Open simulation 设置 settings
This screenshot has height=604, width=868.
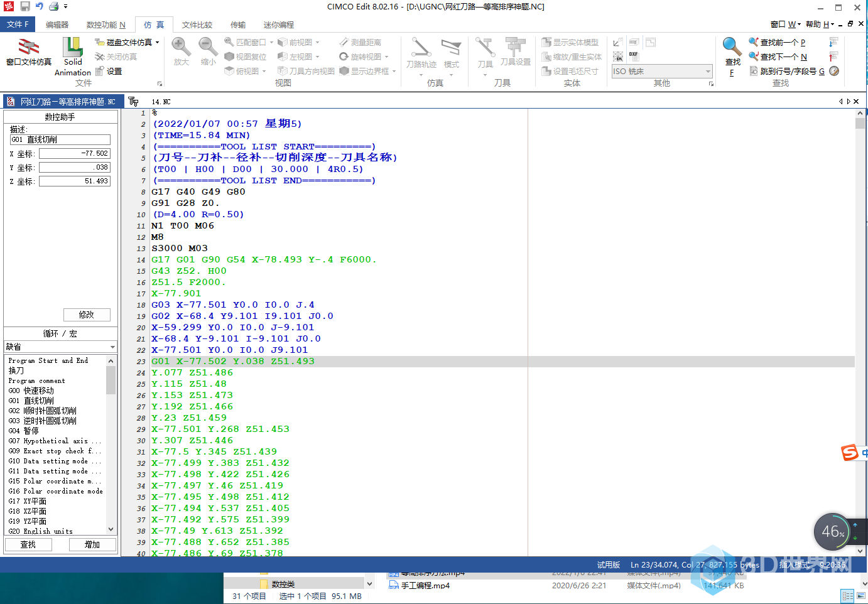108,71
